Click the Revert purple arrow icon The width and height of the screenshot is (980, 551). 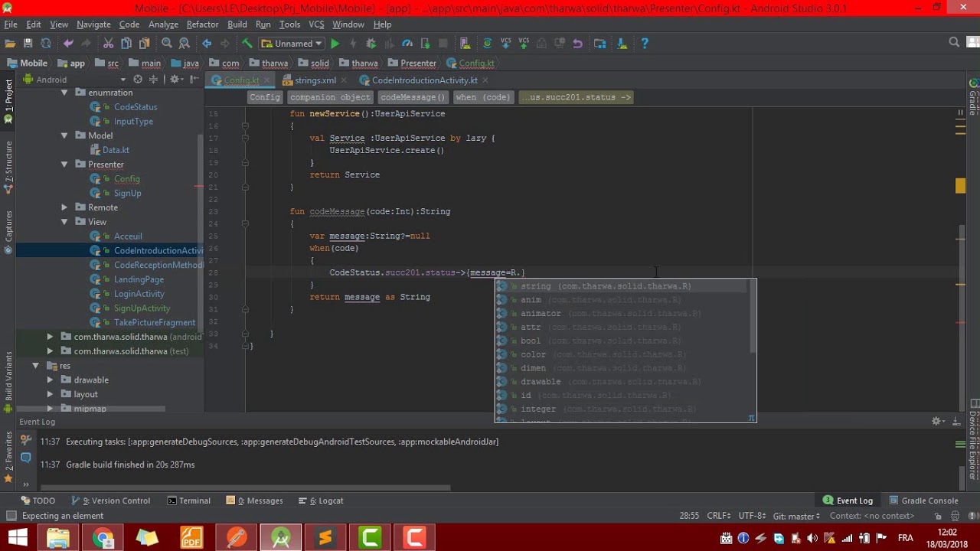(578, 44)
